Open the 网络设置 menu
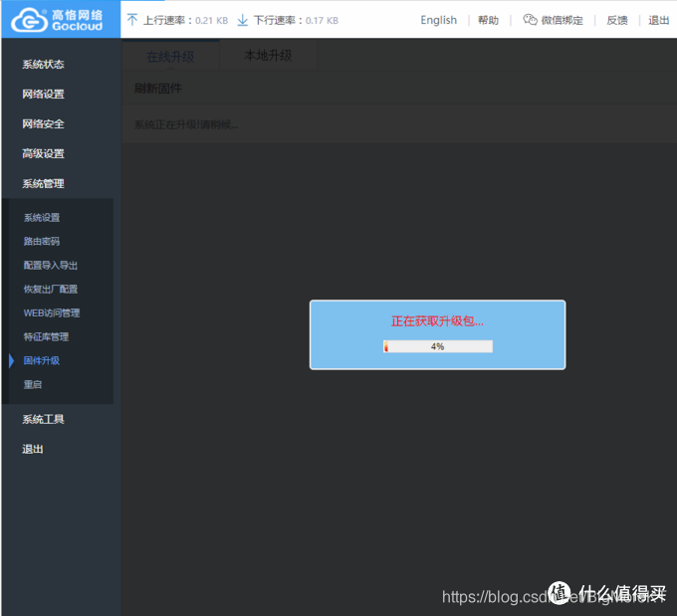Viewport: 677px width, 616px height. pos(43,95)
